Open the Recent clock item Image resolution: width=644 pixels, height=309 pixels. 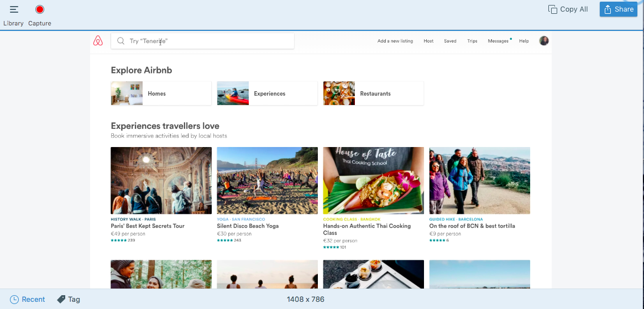pos(28,300)
